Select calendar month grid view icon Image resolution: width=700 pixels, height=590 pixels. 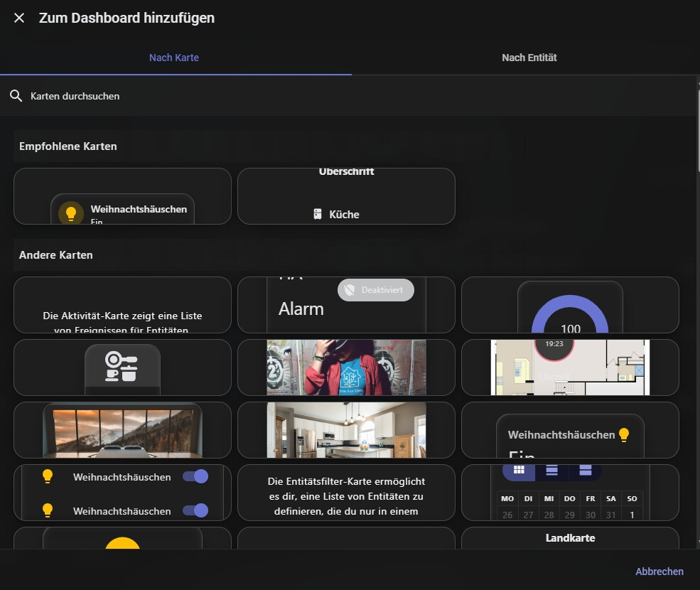coord(519,470)
